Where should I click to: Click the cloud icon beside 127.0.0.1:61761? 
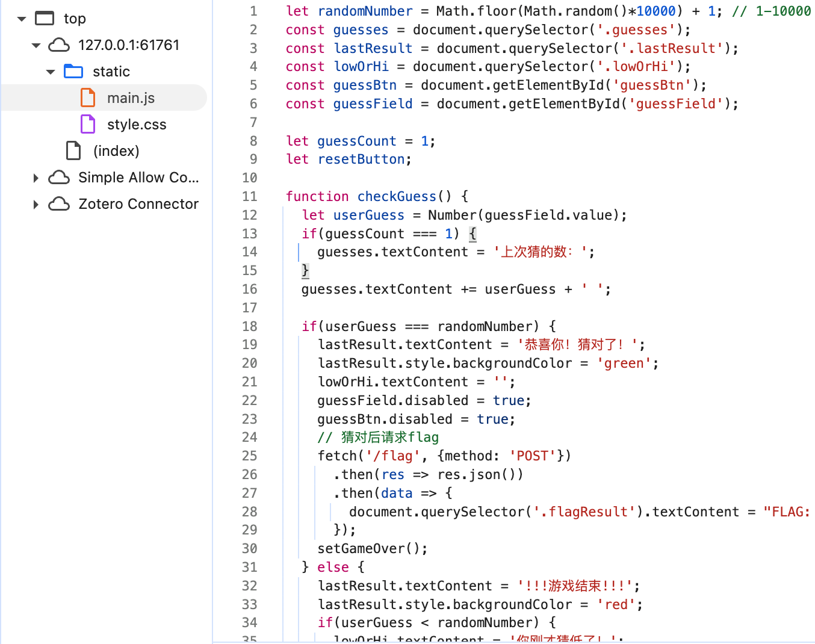tap(59, 45)
